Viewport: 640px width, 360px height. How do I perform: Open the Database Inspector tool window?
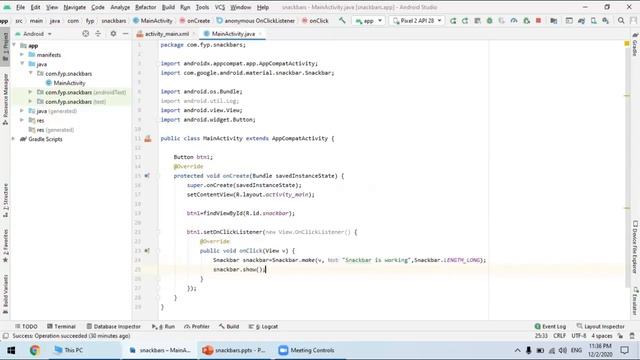[x=113, y=327]
